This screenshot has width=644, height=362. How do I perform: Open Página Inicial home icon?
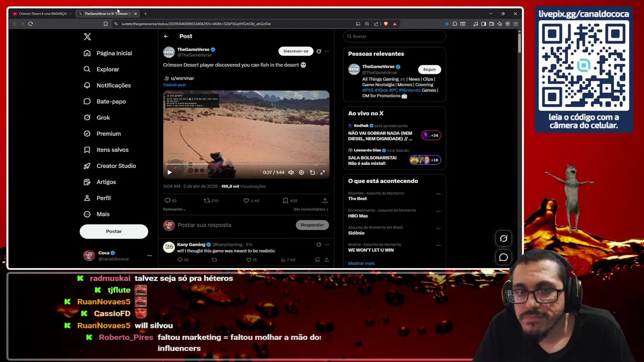pyautogui.click(x=87, y=53)
